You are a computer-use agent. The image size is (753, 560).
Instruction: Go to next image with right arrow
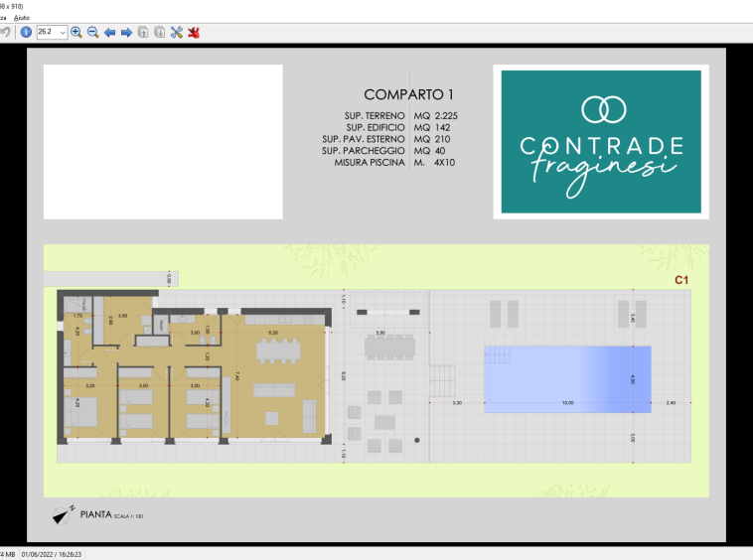(126, 32)
